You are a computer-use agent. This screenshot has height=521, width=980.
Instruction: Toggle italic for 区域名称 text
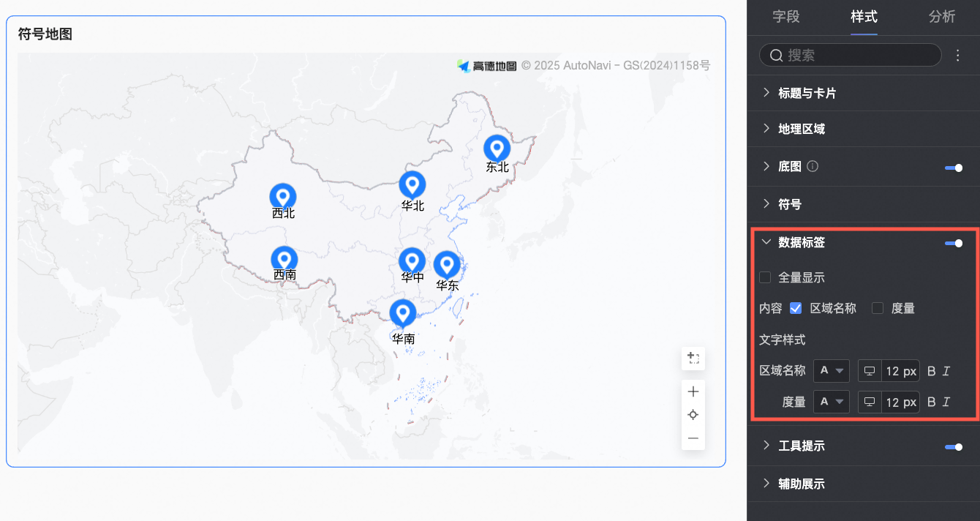946,371
